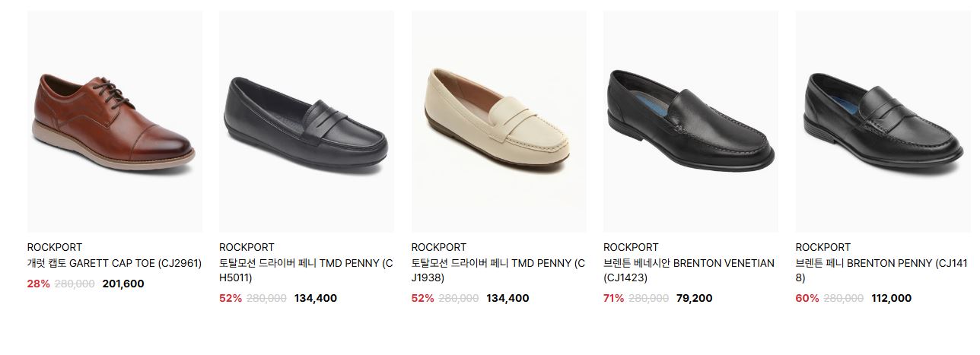Click the ROCKPORT brand above CJ1938 penny shoe
The image size is (980, 355).
pos(439,247)
